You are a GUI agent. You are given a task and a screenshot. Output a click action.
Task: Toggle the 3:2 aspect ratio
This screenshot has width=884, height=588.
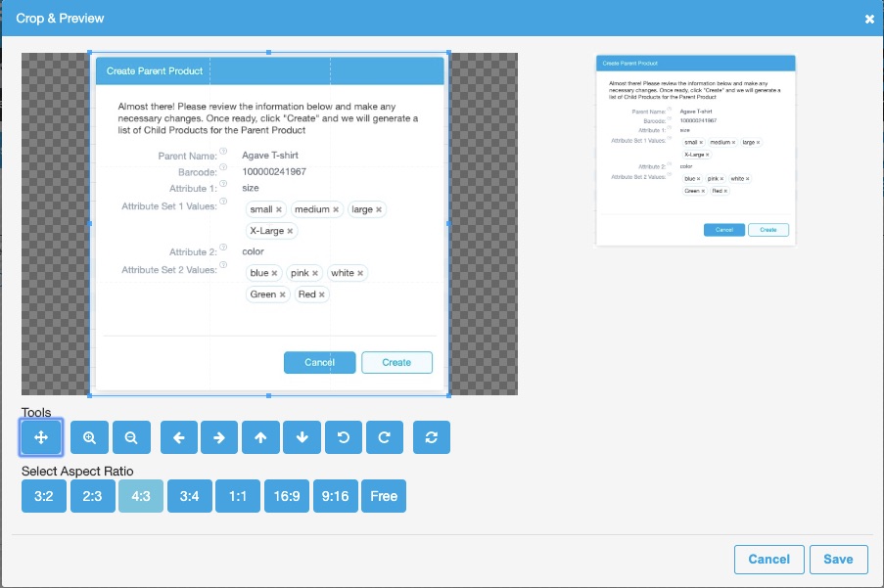(42, 496)
